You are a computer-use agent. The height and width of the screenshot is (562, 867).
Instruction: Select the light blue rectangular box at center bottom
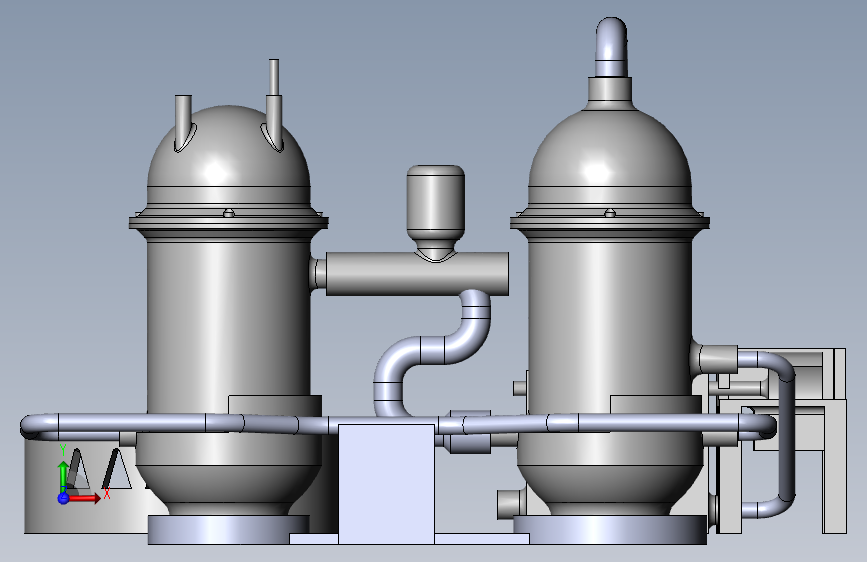pos(386,484)
